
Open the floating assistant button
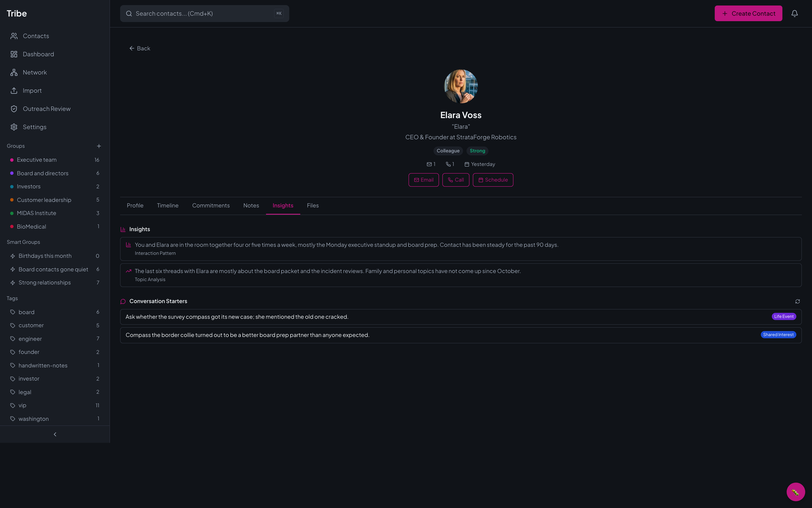[x=796, y=492]
